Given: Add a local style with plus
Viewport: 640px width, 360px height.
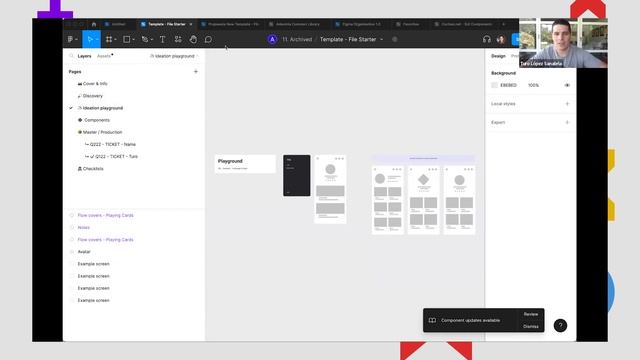Looking at the screenshot, I should click(x=567, y=104).
